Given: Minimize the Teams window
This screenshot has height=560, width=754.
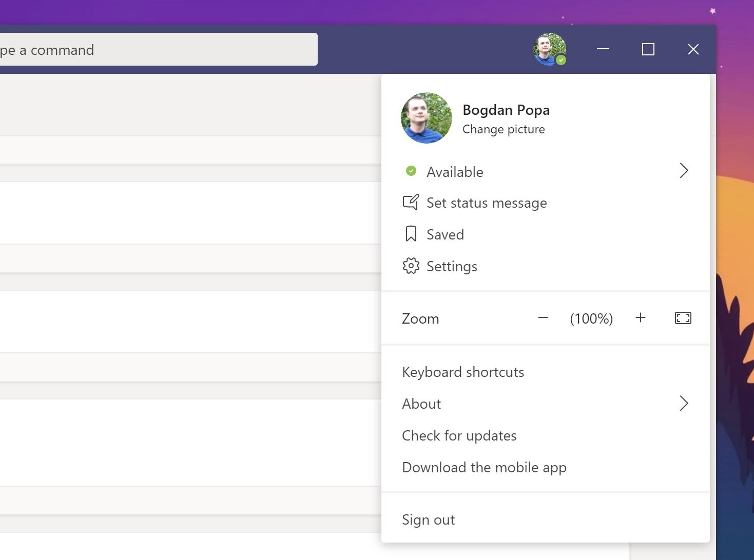Looking at the screenshot, I should tap(603, 49).
